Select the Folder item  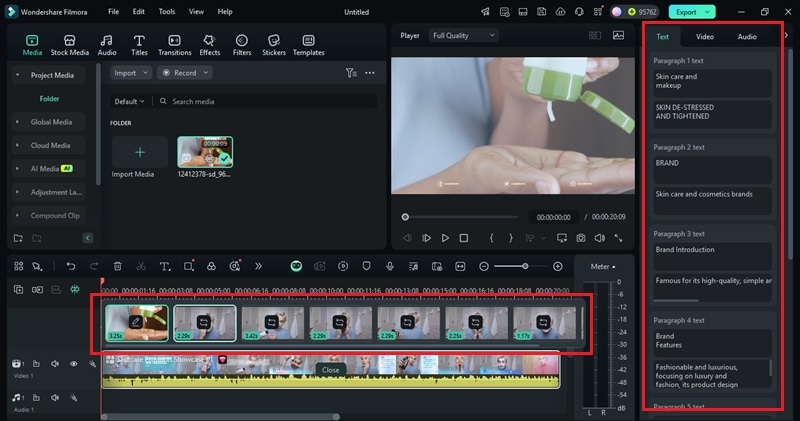click(49, 98)
